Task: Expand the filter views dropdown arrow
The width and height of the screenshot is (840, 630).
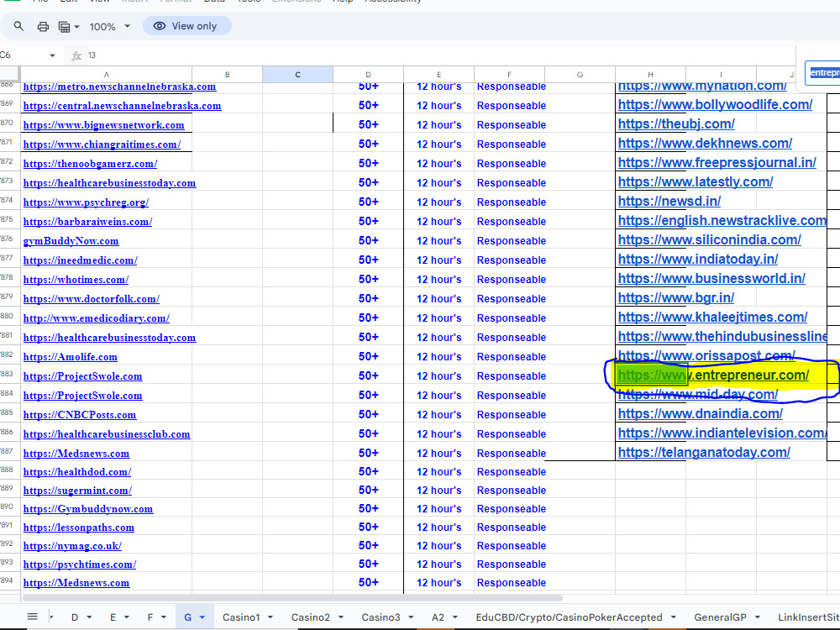Action: click(77, 27)
